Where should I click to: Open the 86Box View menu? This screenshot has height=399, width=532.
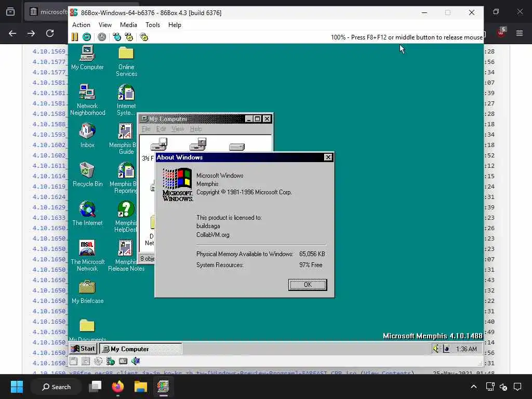point(105,25)
